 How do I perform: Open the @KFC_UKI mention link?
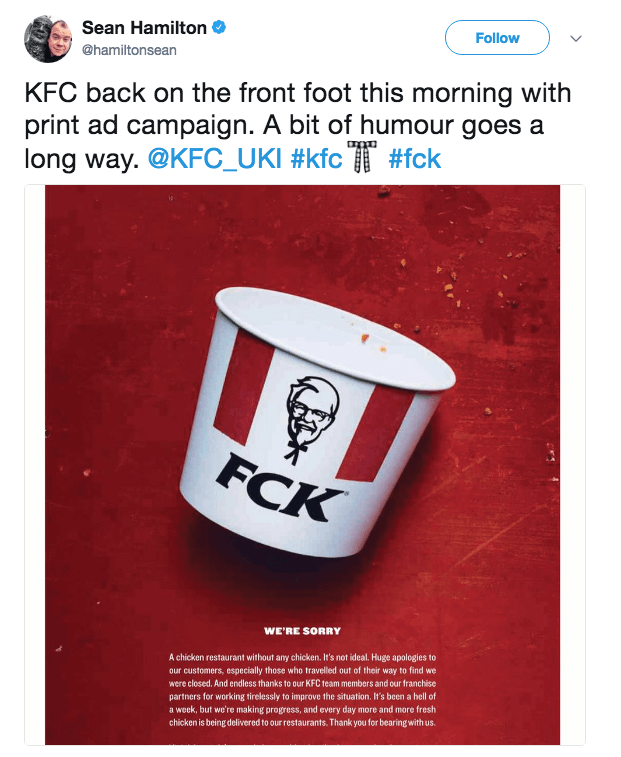(214, 159)
